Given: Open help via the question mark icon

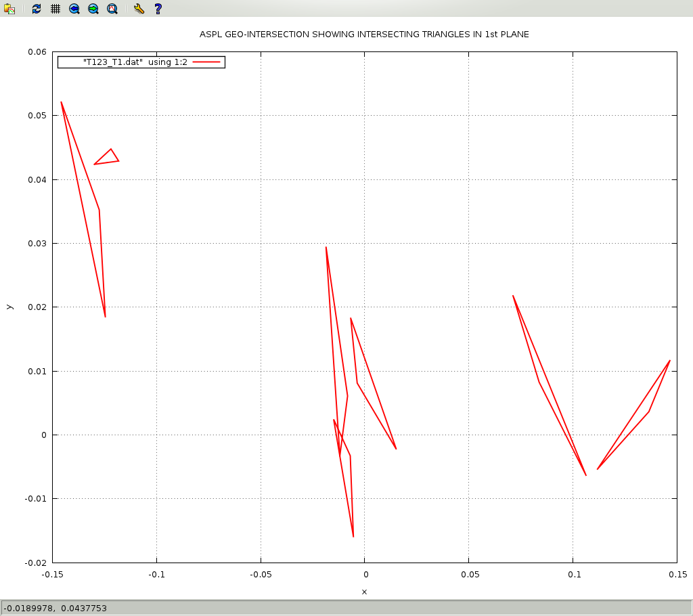Looking at the screenshot, I should 158,9.
